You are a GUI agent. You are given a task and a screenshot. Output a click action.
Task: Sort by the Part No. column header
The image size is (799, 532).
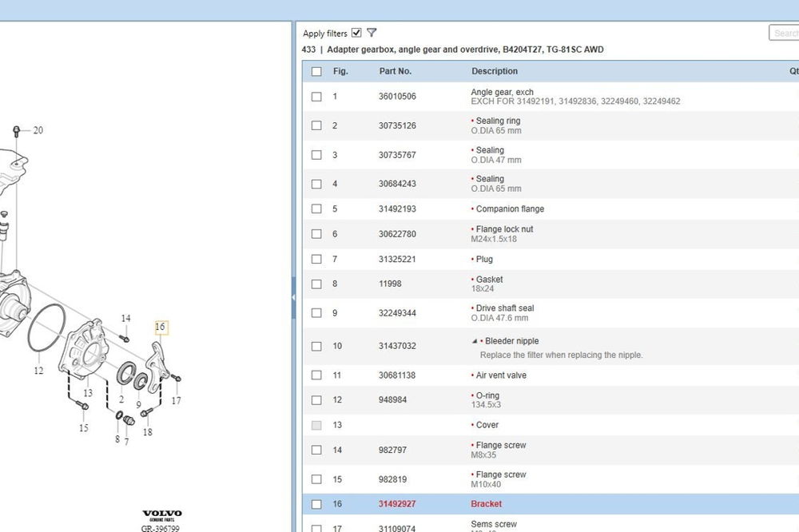tap(395, 71)
